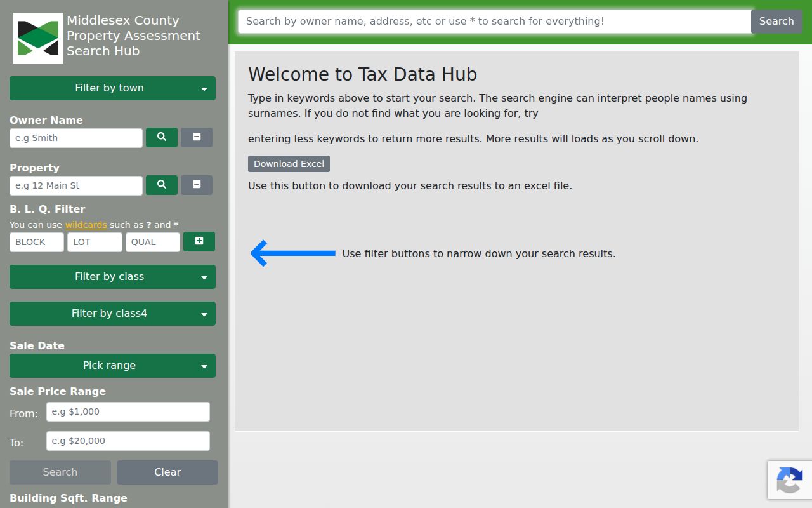Focus the Owner Name input field
The width and height of the screenshot is (812, 508).
click(x=76, y=138)
